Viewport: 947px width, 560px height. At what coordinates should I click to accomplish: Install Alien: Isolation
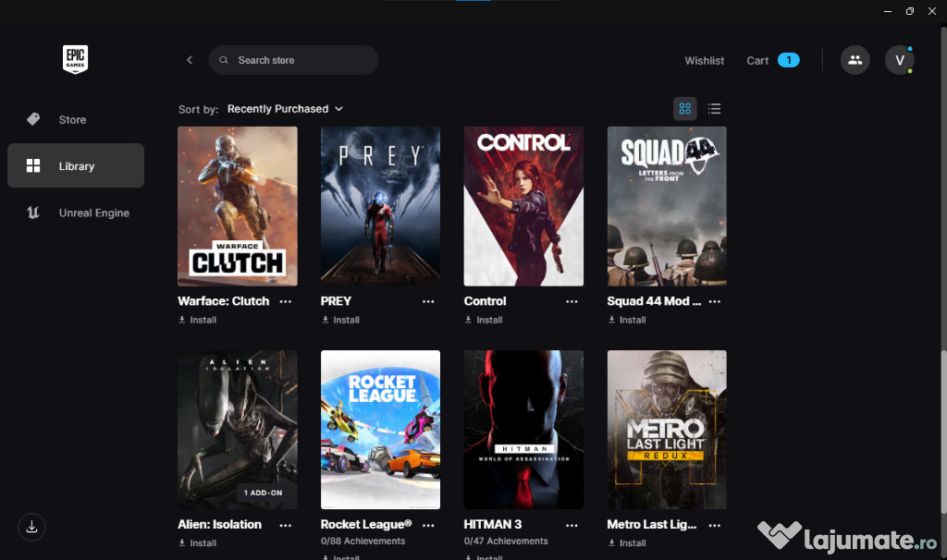coord(198,543)
